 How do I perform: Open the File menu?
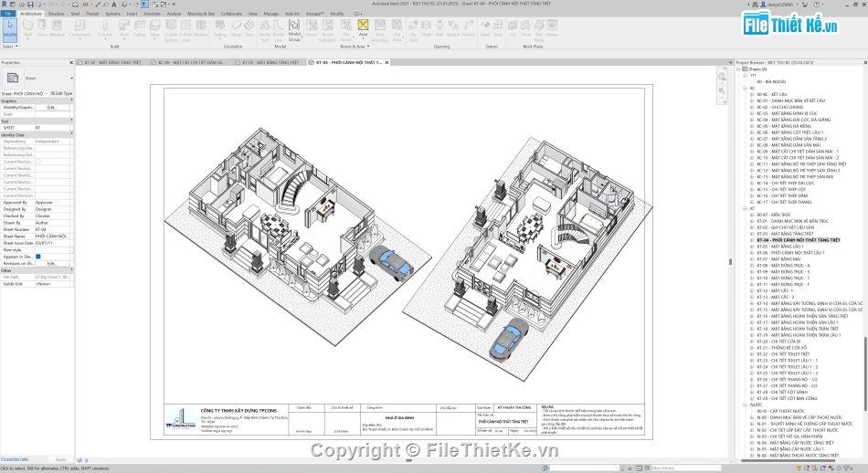[7, 14]
